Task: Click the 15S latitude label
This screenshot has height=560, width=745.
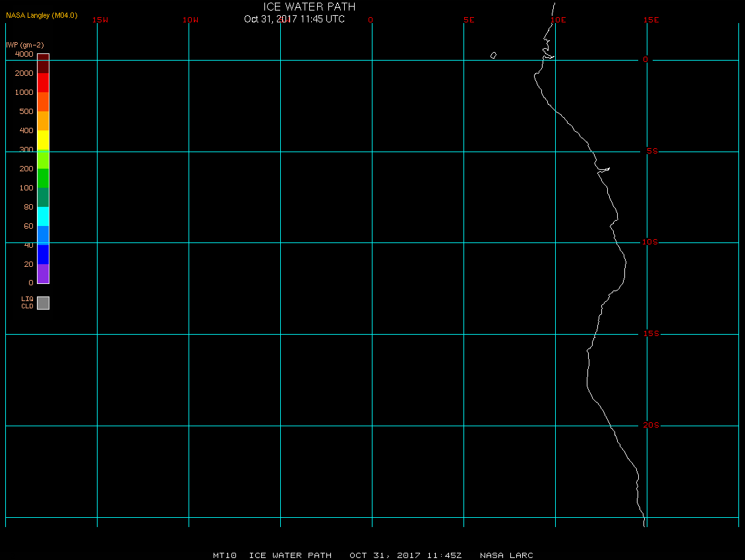Action: point(651,334)
